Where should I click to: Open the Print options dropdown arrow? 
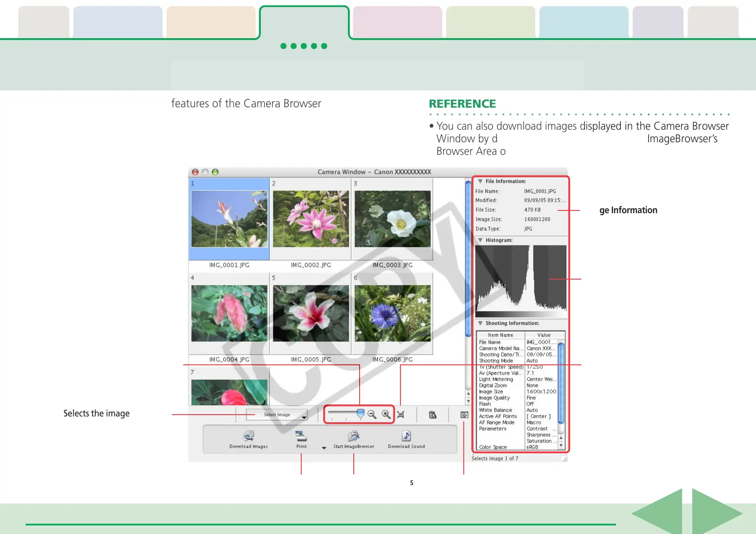(324, 448)
